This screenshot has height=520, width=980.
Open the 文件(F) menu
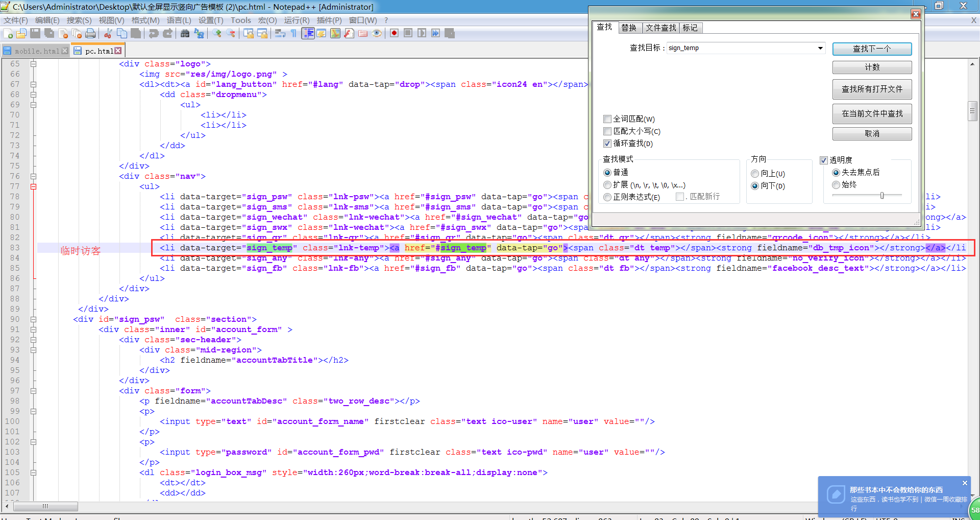(16, 20)
